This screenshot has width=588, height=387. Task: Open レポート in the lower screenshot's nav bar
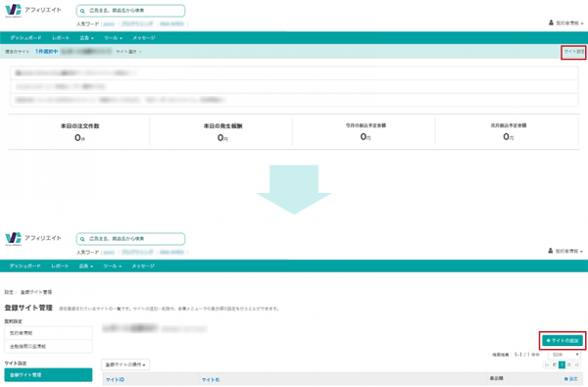click(x=60, y=266)
